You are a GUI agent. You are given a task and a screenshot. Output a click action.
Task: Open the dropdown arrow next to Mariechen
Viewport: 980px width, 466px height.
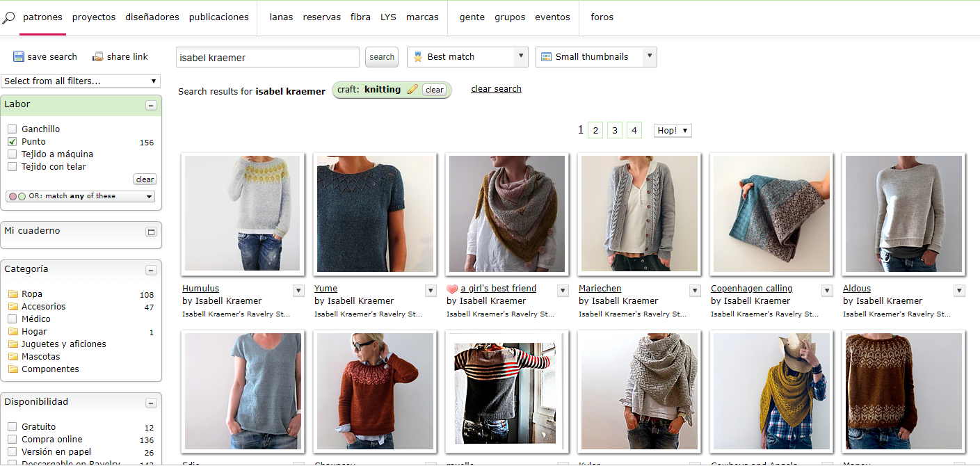click(695, 291)
